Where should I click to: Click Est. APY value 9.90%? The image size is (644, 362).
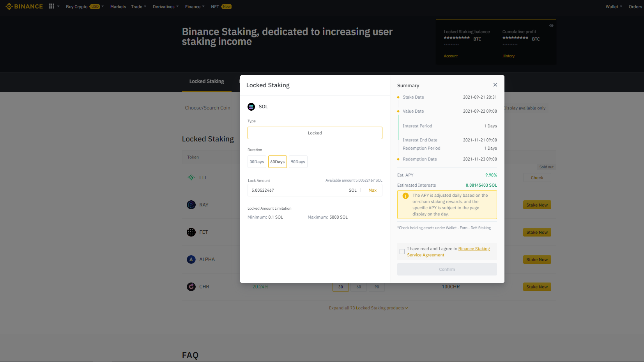tap(491, 175)
